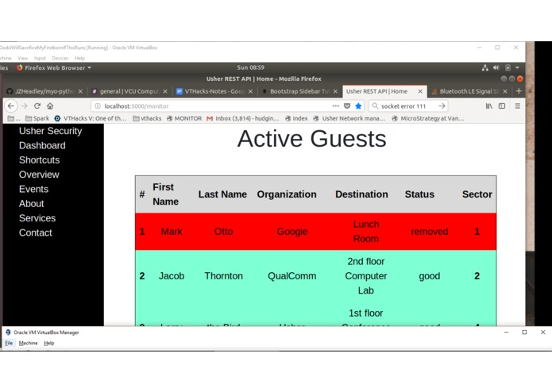Open Ubuntu battery status icon
Image resolution: width=552 pixels, height=392 pixels.
click(508, 67)
